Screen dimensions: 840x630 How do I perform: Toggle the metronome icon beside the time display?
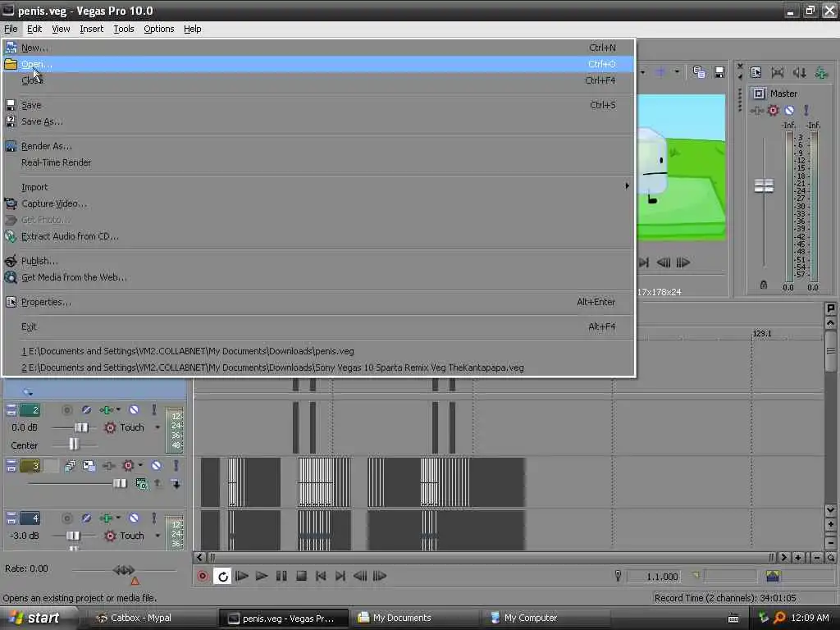point(618,576)
